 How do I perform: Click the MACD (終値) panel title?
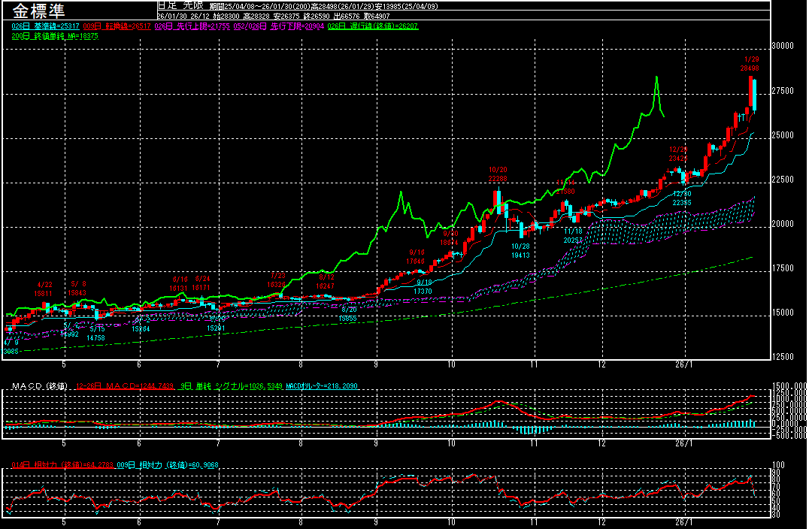pyautogui.click(x=39, y=386)
